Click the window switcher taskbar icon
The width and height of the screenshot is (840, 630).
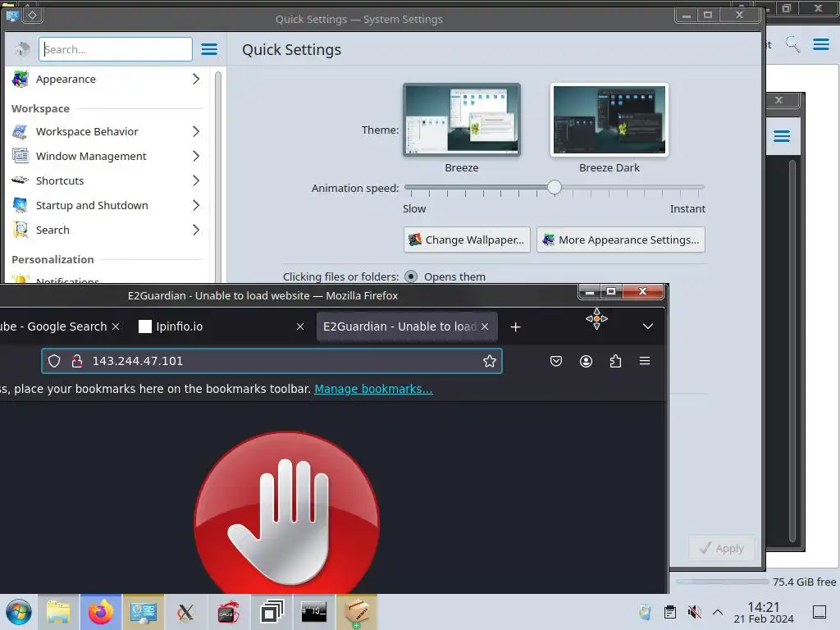pyautogui.click(x=272, y=612)
